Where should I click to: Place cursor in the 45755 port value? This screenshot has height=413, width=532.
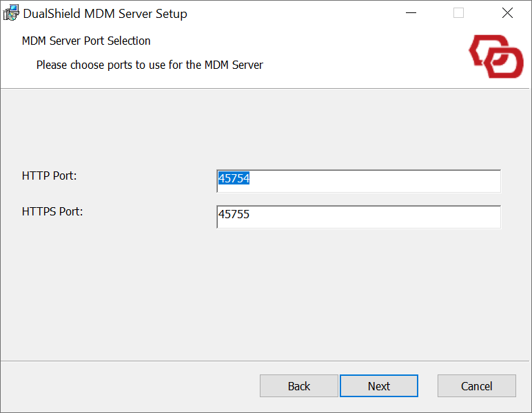tap(234, 215)
